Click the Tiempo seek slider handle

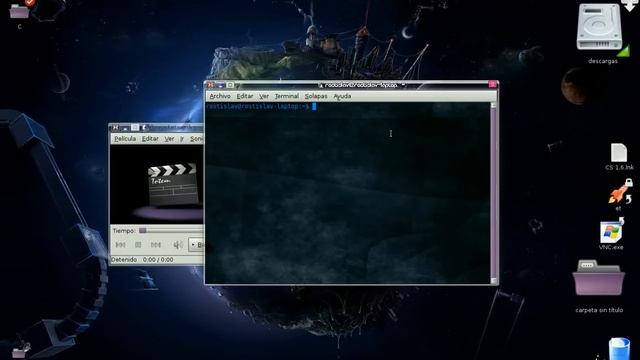click(x=142, y=231)
